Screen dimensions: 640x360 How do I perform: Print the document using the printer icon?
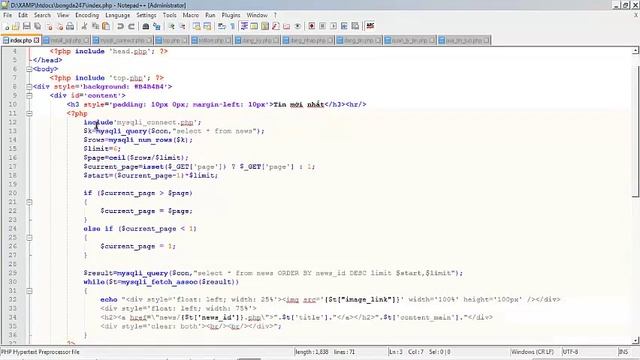(70, 27)
